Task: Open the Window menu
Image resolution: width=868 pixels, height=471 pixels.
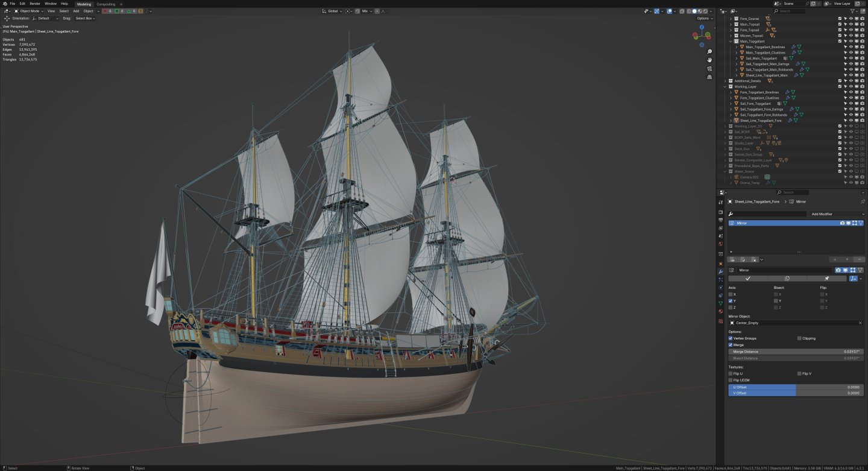Action: click(x=51, y=4)
